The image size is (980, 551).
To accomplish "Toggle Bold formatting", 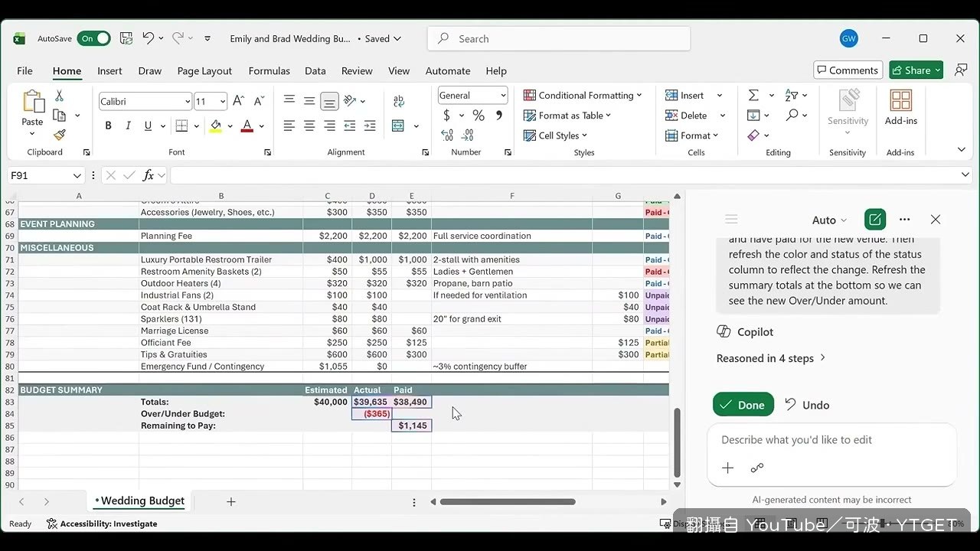I will click(x=109, y=126).
